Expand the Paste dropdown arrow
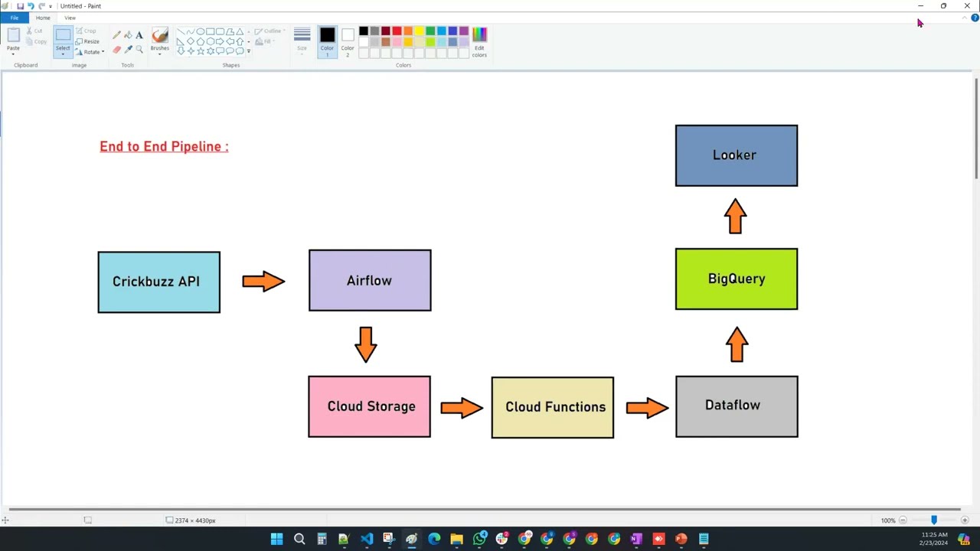 click(13, 54)
